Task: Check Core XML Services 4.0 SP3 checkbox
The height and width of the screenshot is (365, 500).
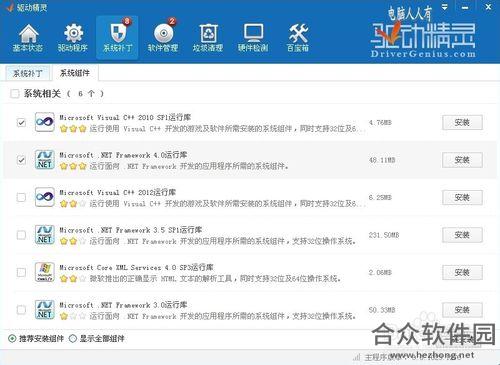Action: (21, 272)
